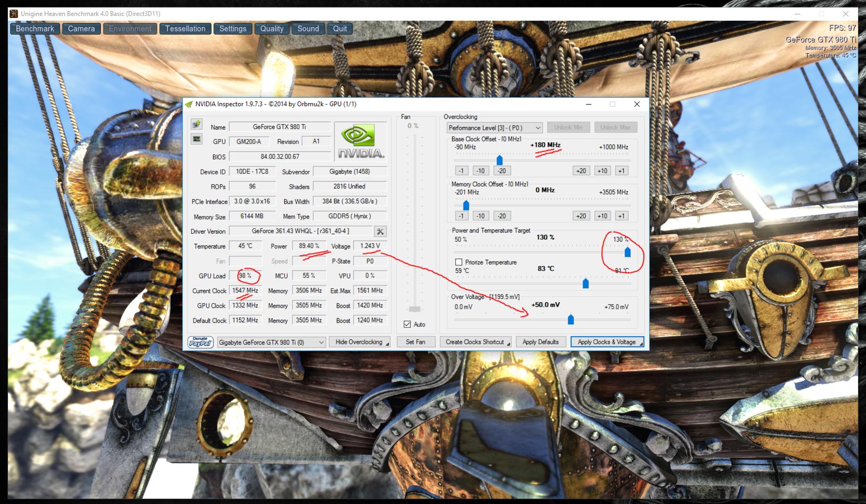Click the Temperature Target slider handle
Screen dimensions: 866x504
[586, 283]
